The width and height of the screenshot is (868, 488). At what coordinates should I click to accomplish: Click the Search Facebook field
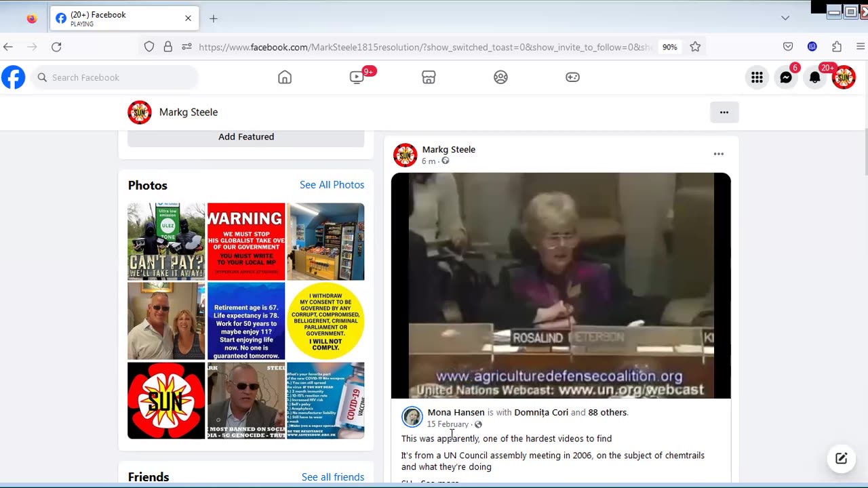(115, 77)
